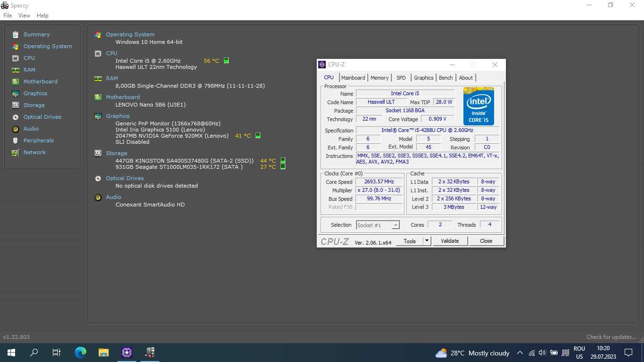Switch to the Bench tab in CPU-Z
Screen dimensions: 644x362
pos(446,78)
